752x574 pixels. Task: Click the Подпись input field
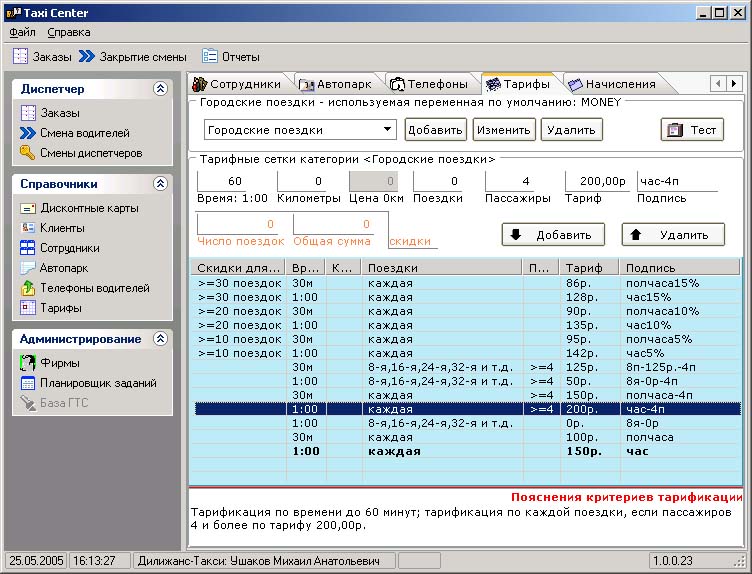click(x=677, y=181)
